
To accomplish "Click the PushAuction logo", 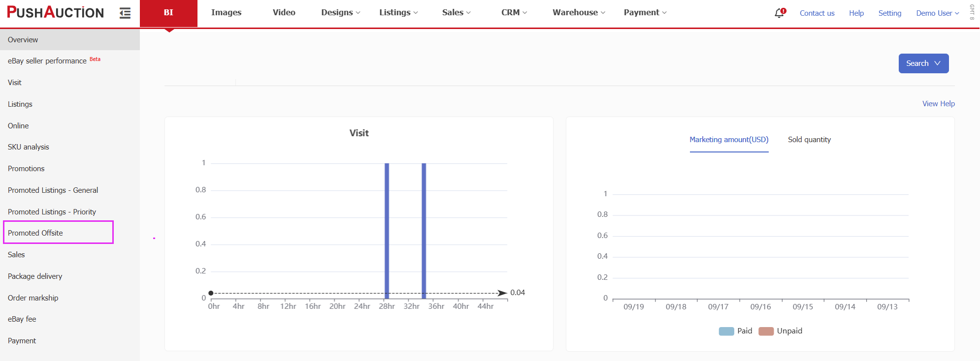I will 55,12.
